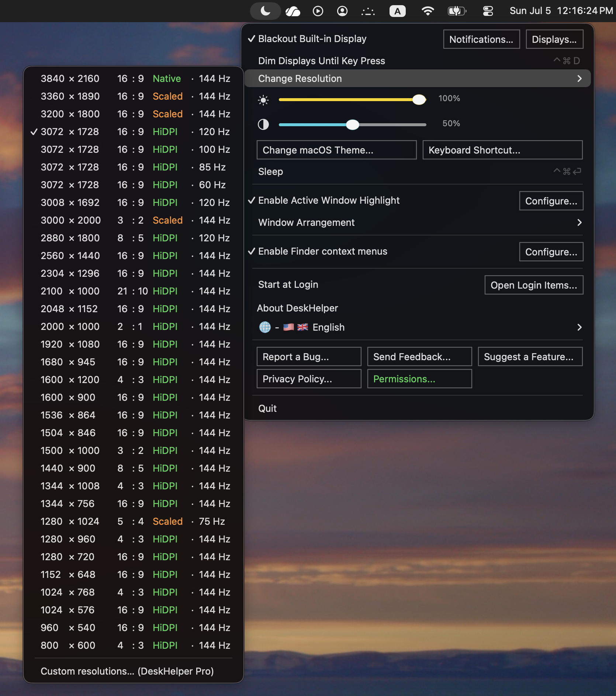
Task: Select 2880 × 1800 8:5 resolution
Action: (x=134, y=238)
